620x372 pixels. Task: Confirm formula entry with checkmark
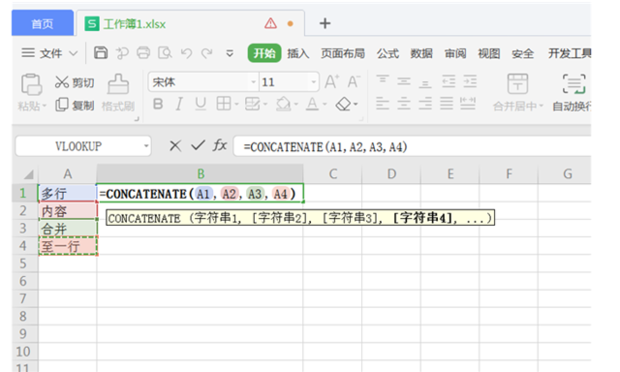(x=198, y=145)
